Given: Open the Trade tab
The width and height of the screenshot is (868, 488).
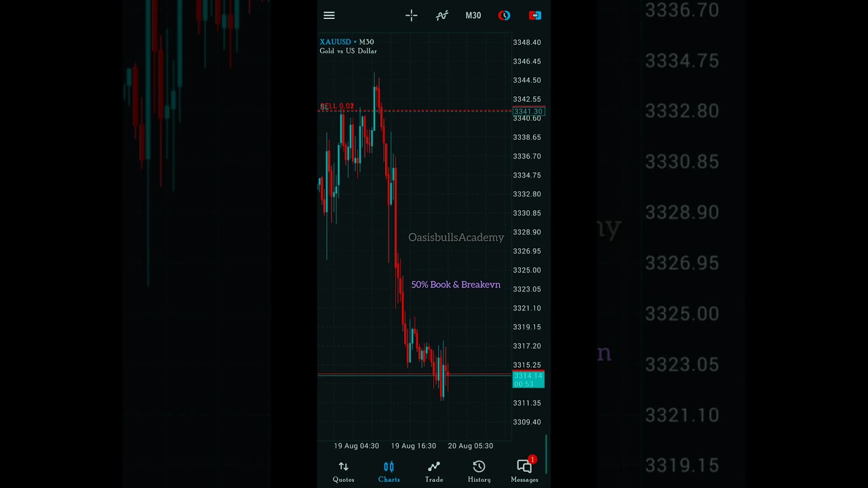Looking at the screenshot, I should [x=434, y=472].
